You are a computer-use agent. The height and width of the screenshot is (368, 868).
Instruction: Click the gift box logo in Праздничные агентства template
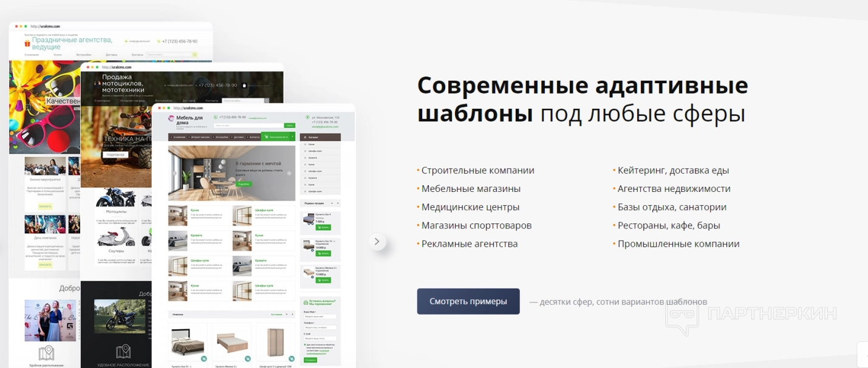point(27,43)
